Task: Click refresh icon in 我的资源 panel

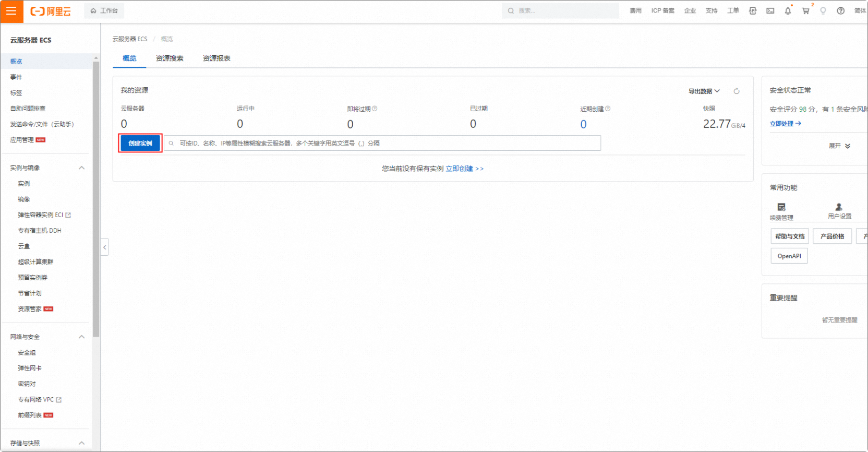Action: click(x=737, y=91)
